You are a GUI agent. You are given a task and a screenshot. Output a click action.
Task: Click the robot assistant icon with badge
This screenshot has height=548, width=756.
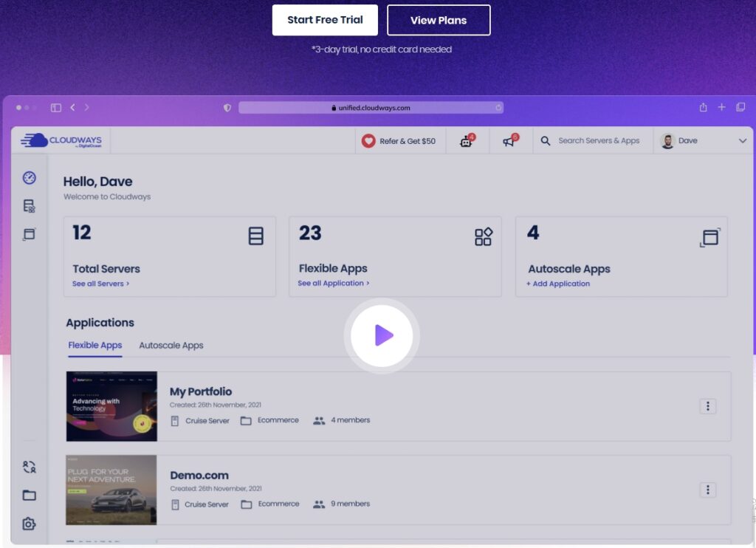click(x=467, y=141)
